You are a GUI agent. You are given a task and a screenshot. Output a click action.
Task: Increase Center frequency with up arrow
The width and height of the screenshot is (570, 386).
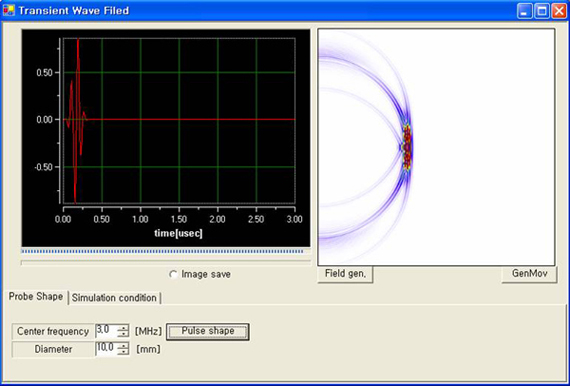pyautogui.click(x=124, y=328)
